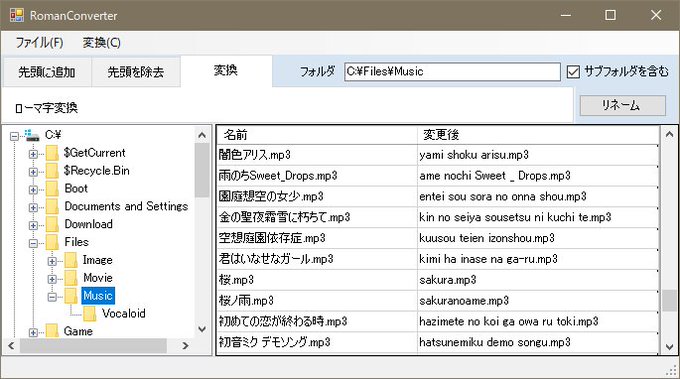Select the row 初めての恋が終わる時.mp3

coord(437,321)
